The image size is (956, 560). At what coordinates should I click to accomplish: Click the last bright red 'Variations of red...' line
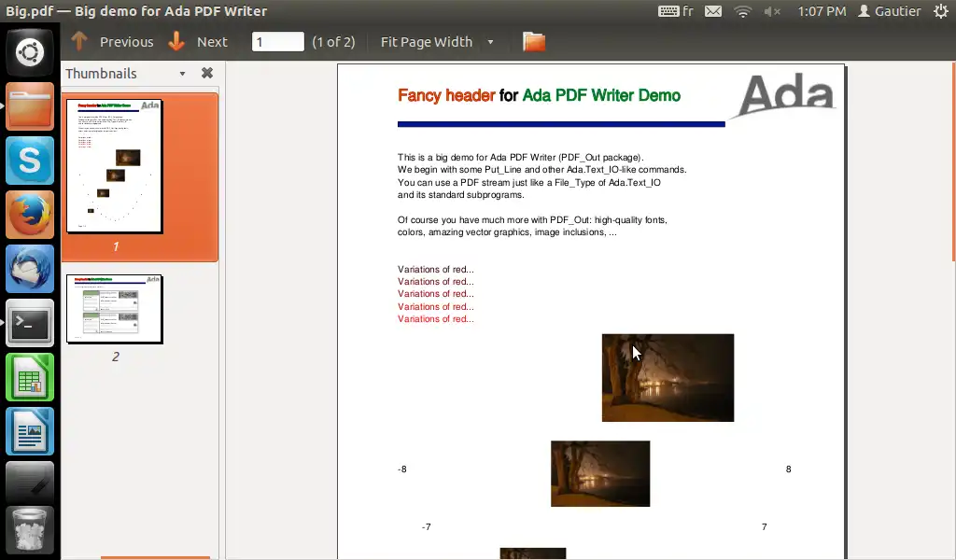point(435,318)
